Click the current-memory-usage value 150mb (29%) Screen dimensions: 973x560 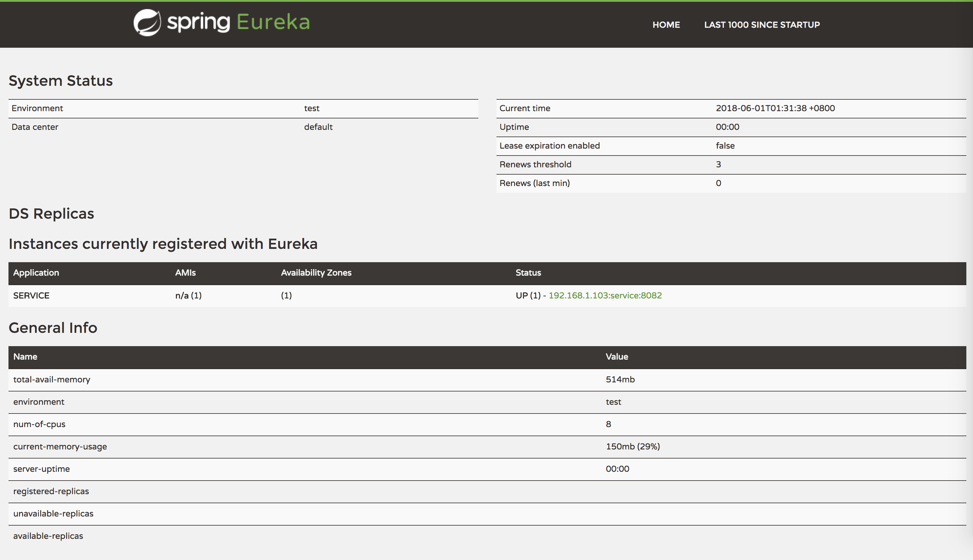[632, 446]
